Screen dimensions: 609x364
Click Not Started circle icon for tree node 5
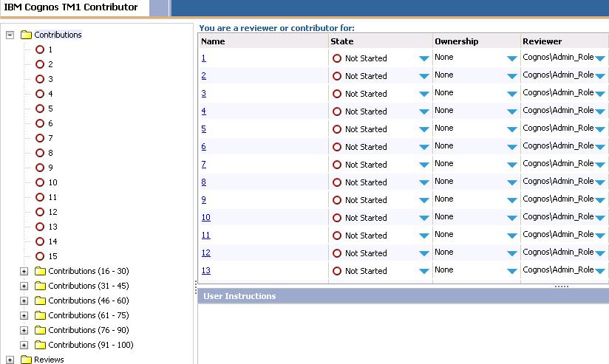[x=40, y=109]
